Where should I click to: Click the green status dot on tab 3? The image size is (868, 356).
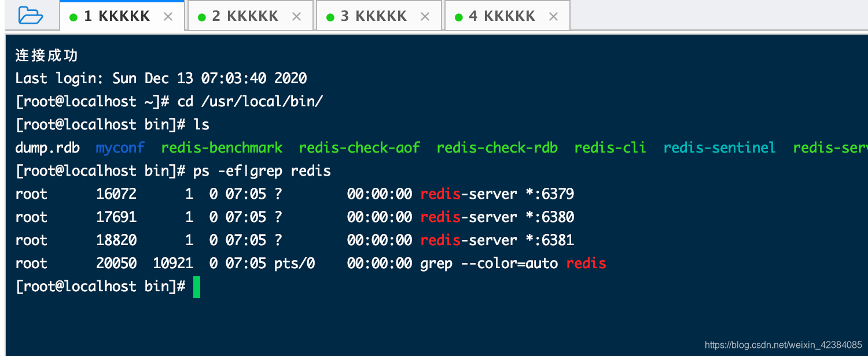pyautogui.click(x=330, y=17)
